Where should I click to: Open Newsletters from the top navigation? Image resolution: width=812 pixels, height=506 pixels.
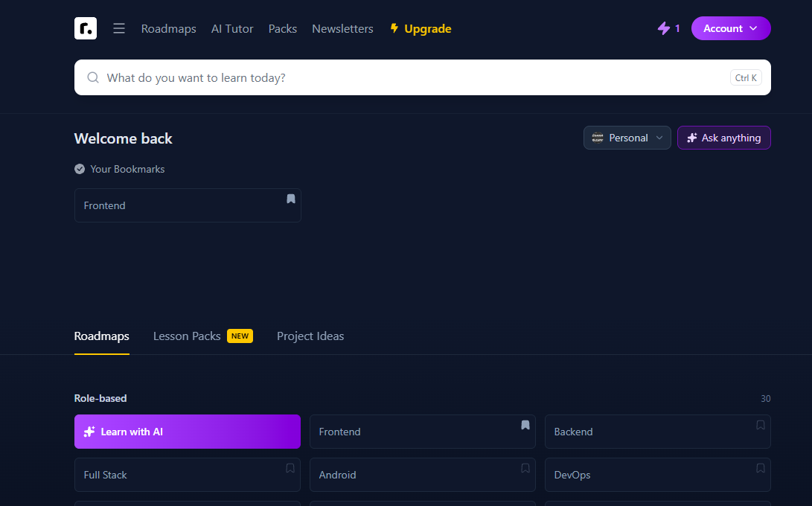coord(342,28)
